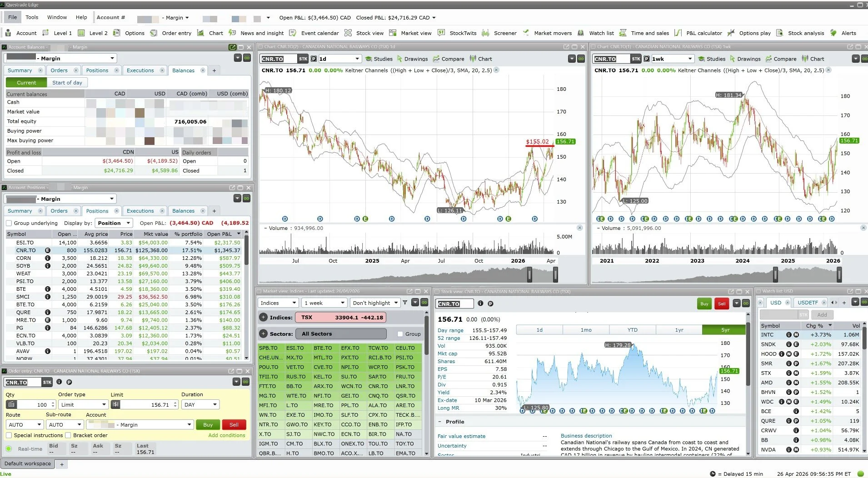Open the Duration DAY dropdown

pyautogui.click(x=200, y=404)
